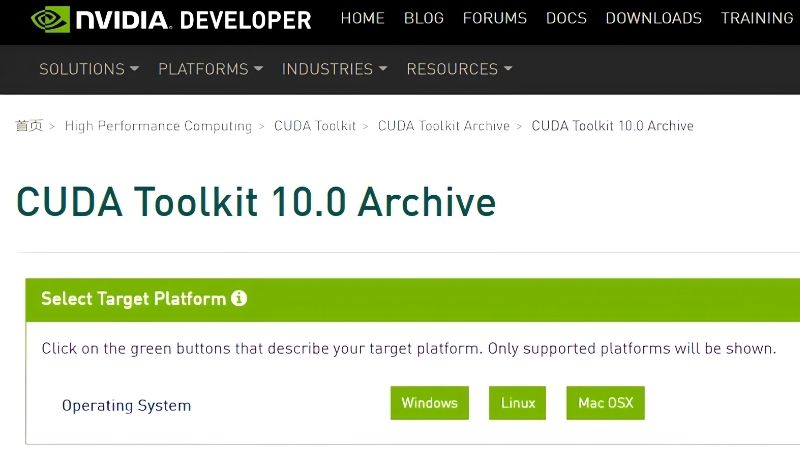This screenshot has width=800, height=450.
Task: Open the DOCS nav item
Action: click(566, 18)
